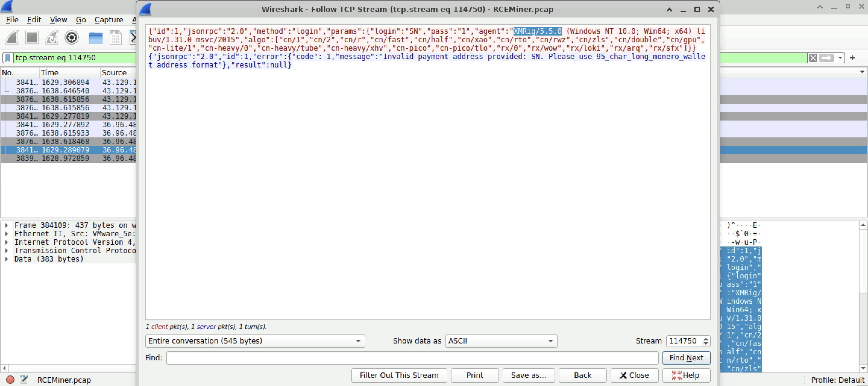This screenshot has height=386, width=868.
Task: Start capture with the shark fin icon
Action: tap(12, 37)
